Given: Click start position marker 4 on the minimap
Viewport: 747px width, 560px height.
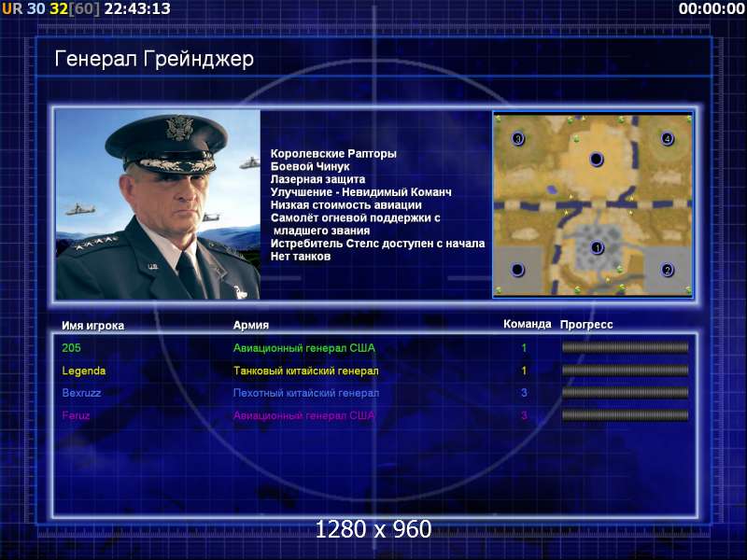Looking at the screenshot, I should [x=667, y=138].
